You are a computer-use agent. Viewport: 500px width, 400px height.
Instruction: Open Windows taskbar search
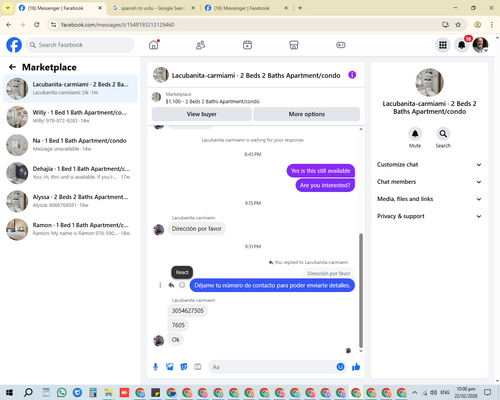(28, 392)
